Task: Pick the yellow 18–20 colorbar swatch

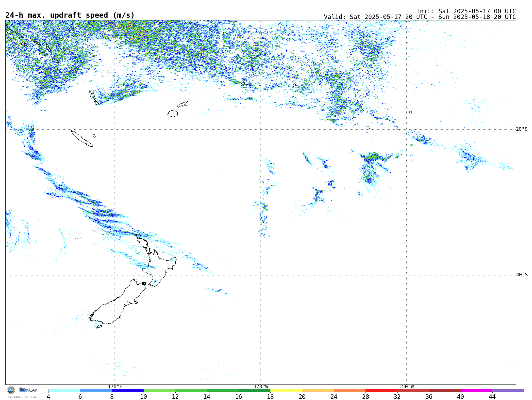Action: tap(286, 391)
